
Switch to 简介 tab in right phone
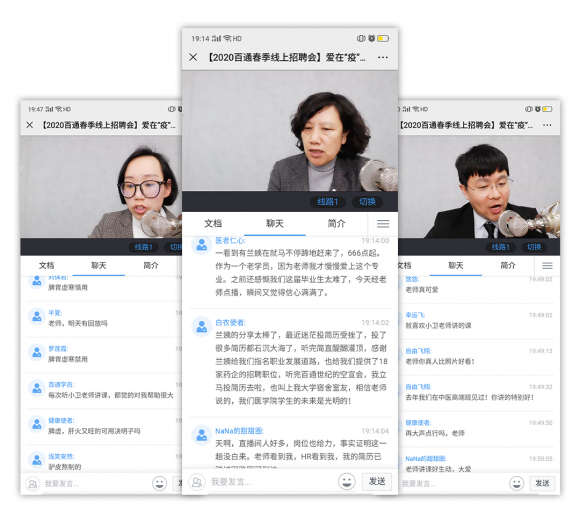(x=508, y=265)
